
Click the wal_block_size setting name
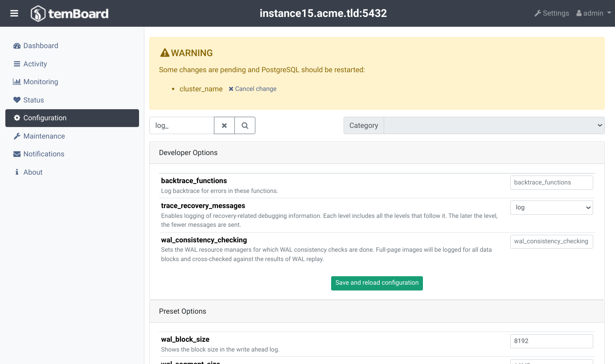coord(185,339)
